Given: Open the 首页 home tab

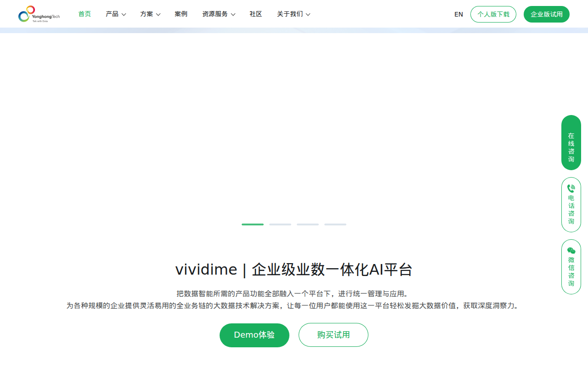Looking at the screenshot, I should [x=85, y=14].
